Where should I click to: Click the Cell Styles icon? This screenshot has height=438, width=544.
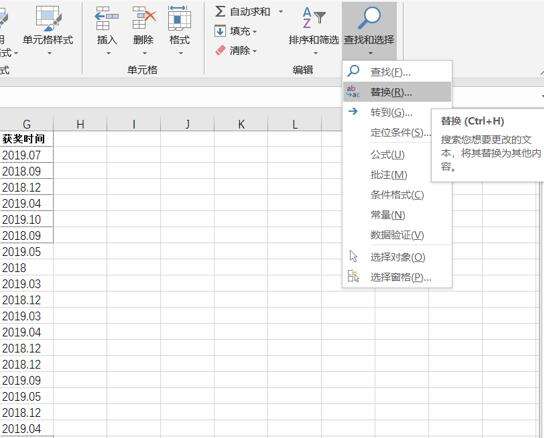49,18
